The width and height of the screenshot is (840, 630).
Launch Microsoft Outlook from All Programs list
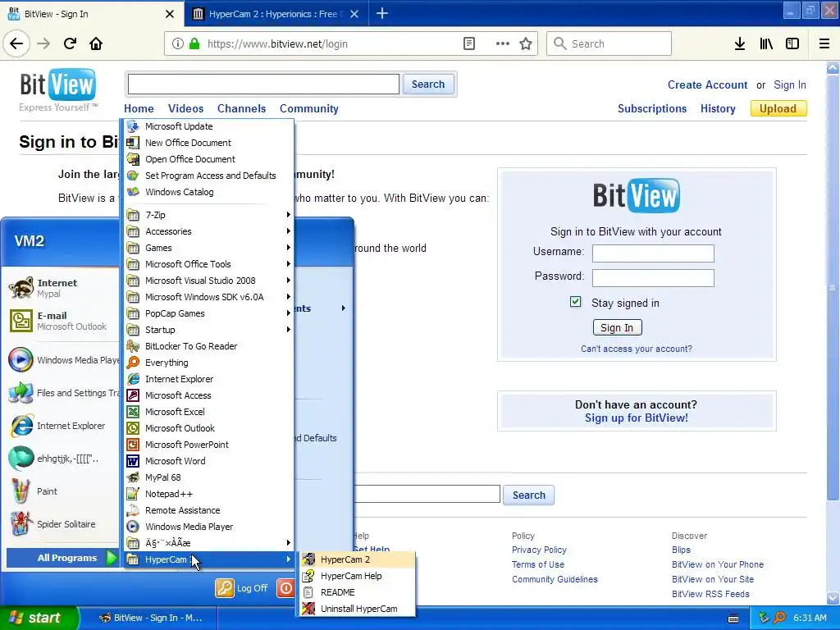click(209, 428)
